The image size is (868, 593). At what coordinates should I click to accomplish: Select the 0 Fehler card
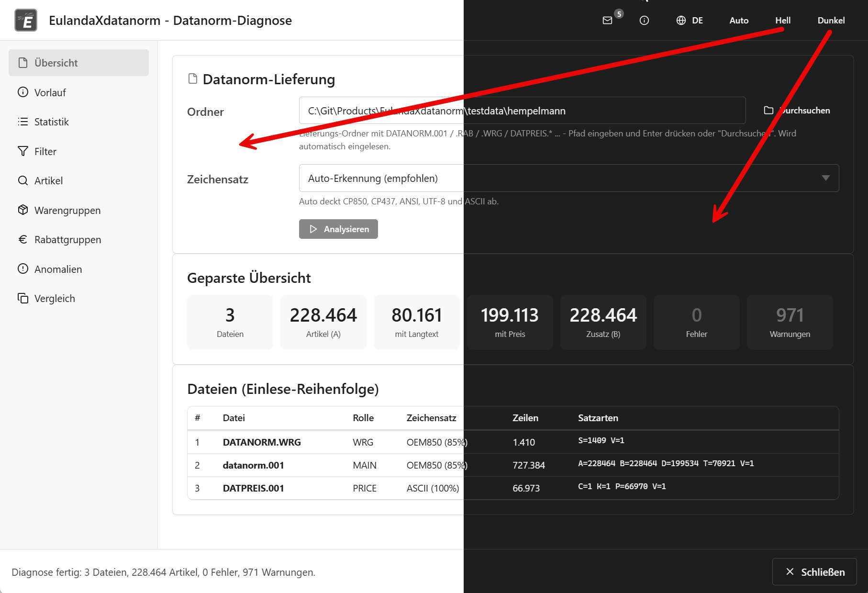click(x=697, y=322)
